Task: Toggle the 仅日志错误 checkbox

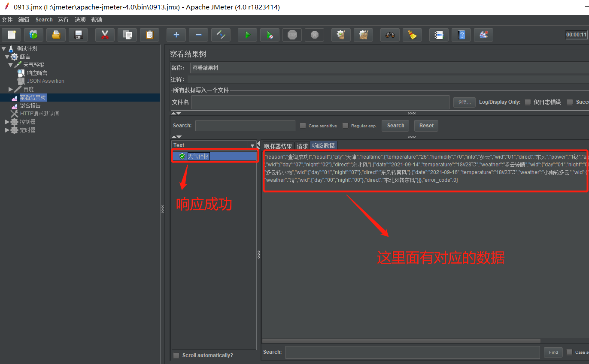Action: click(528, 102)
